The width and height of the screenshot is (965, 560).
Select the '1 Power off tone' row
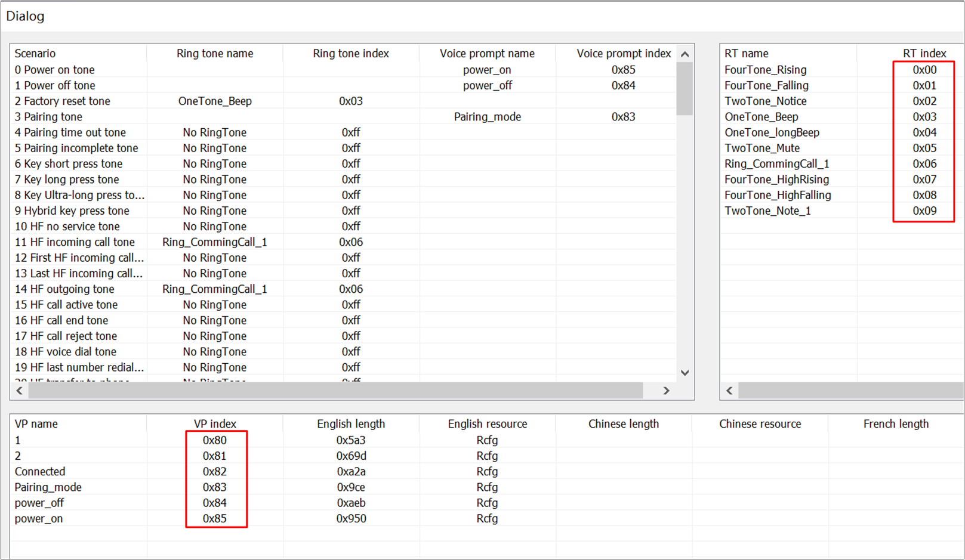[344, 85]
